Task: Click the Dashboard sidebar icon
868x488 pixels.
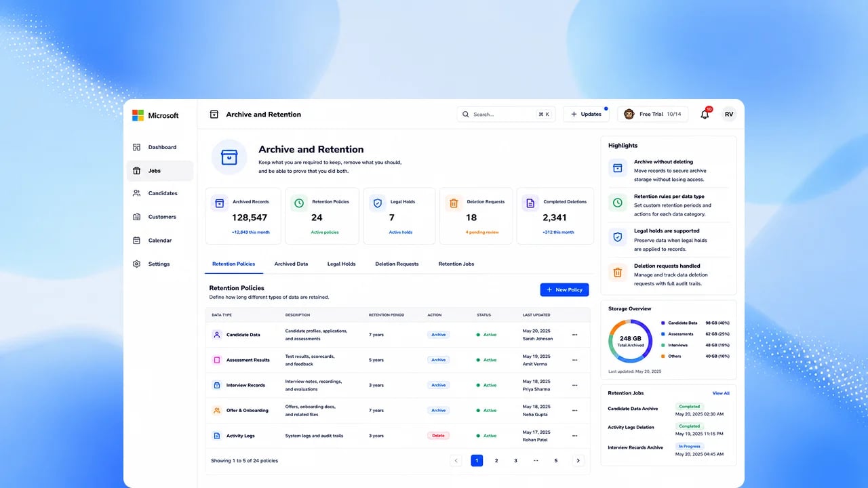Action: tap(136, 147)
